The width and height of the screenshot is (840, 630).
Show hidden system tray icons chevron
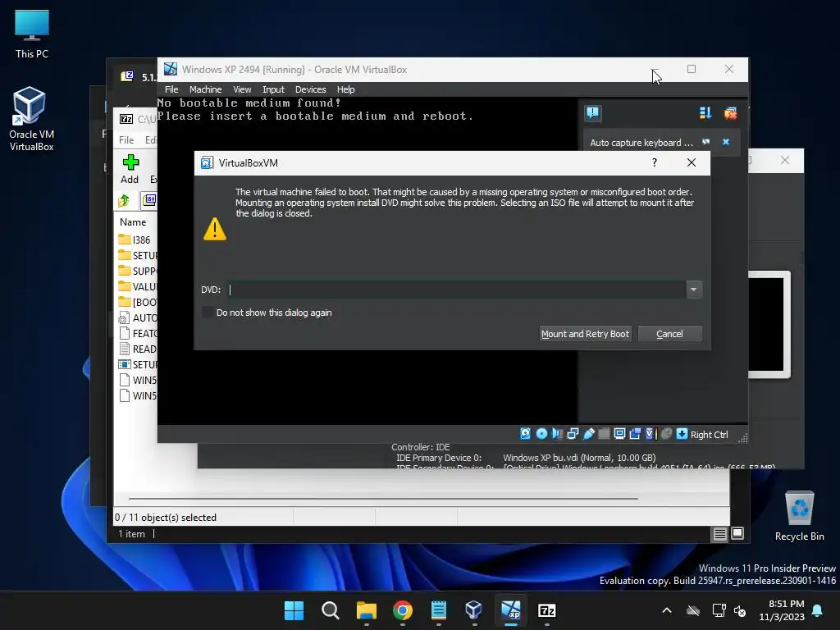[667, 610]
